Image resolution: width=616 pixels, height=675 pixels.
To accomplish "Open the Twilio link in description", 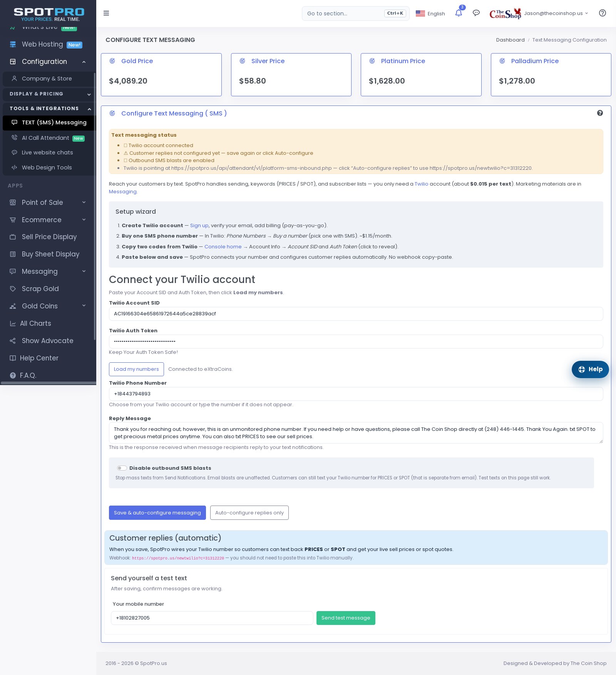I will (421, 184).
